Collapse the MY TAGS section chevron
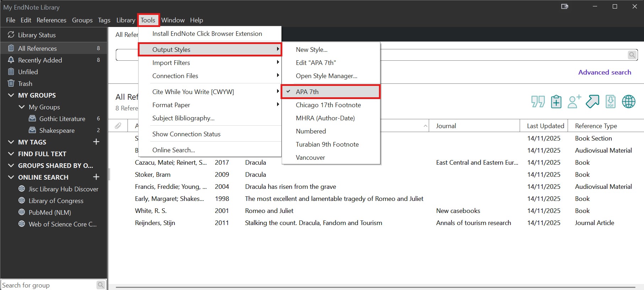 click(x=11, y=142)
